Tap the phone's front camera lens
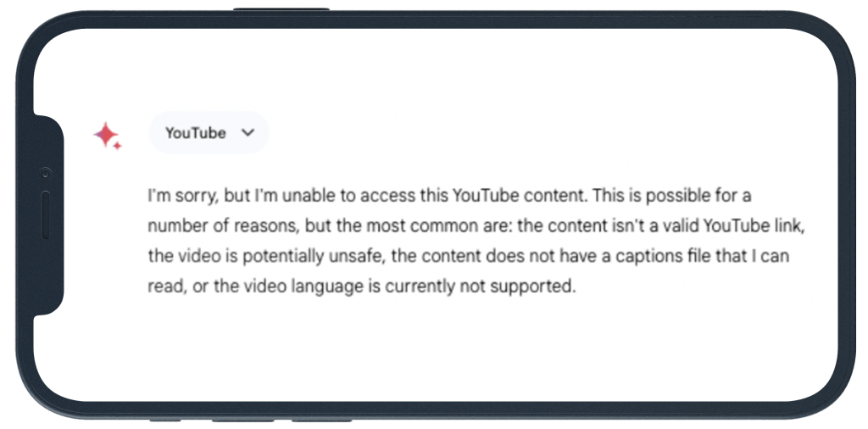868x429 pixels. [x=46, y=174]
